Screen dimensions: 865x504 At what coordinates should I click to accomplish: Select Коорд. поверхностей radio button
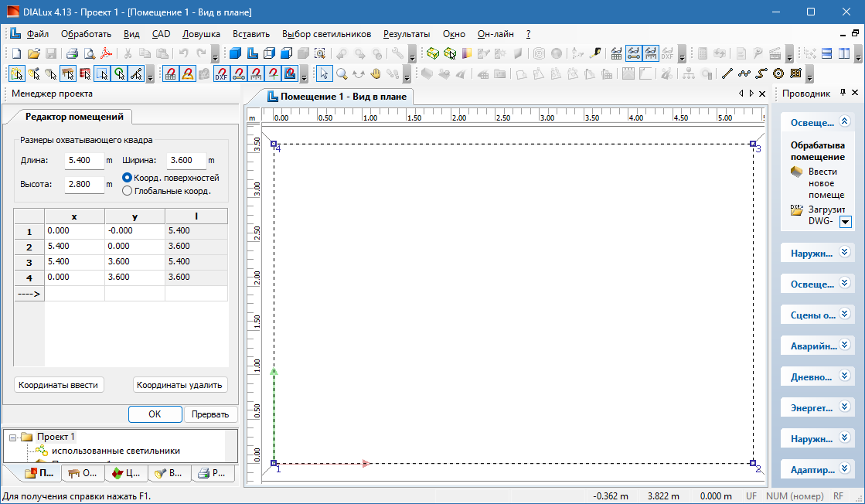[x=127, y=178]
